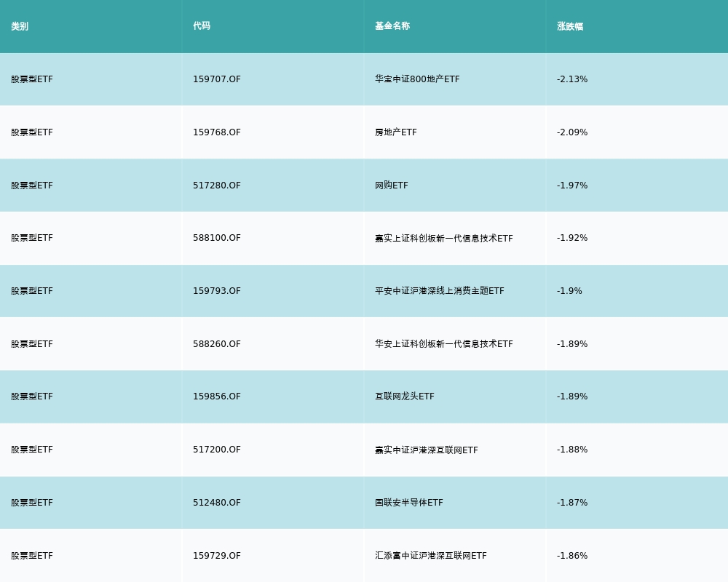The height and width of the screenshot is (582, 728).
Task: Click 股票型ETF in the 517200.OF row
Action: pyautogui.click(x=32, y=450)
